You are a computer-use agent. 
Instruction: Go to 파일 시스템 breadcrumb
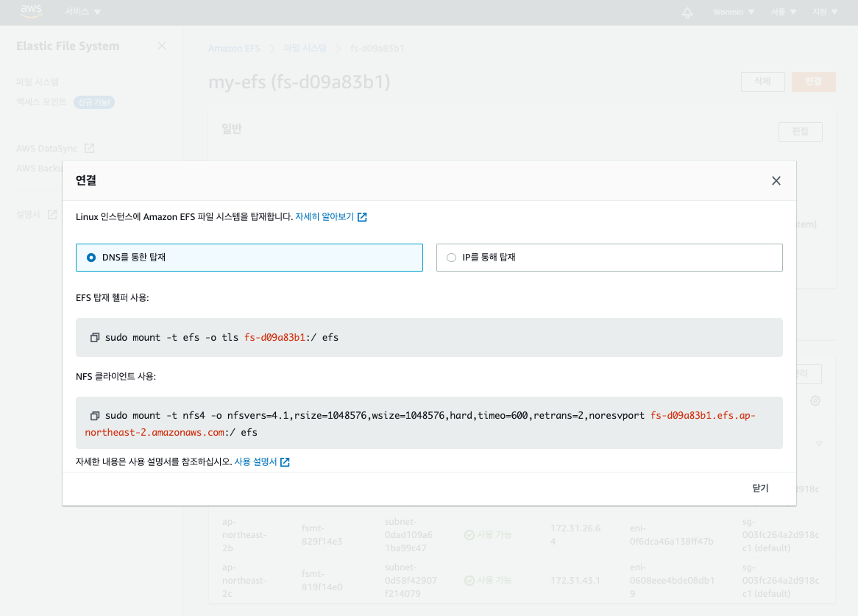305,48
